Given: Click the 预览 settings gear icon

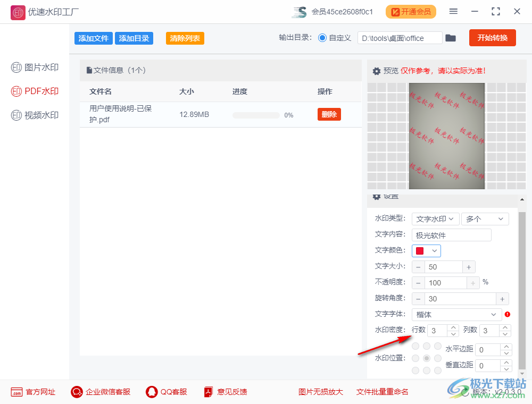Looking at the screenshot, I should pyautogui.click(x=376, y=71).
